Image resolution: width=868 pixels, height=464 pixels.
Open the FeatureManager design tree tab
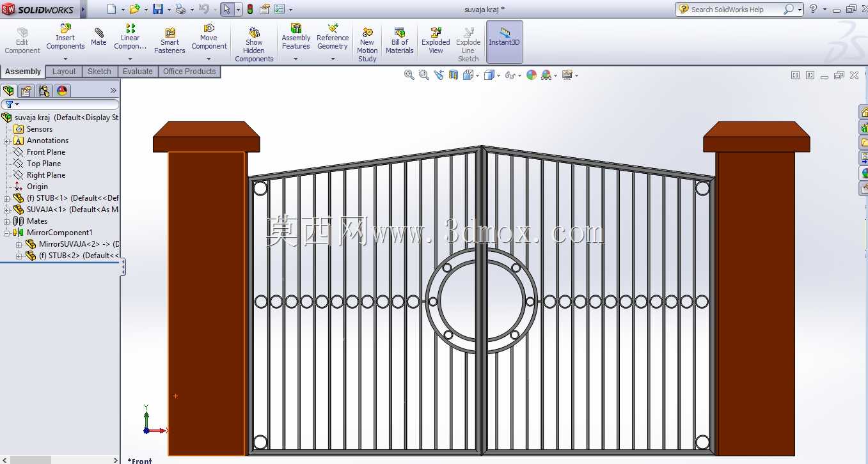[x=8, y=91]
